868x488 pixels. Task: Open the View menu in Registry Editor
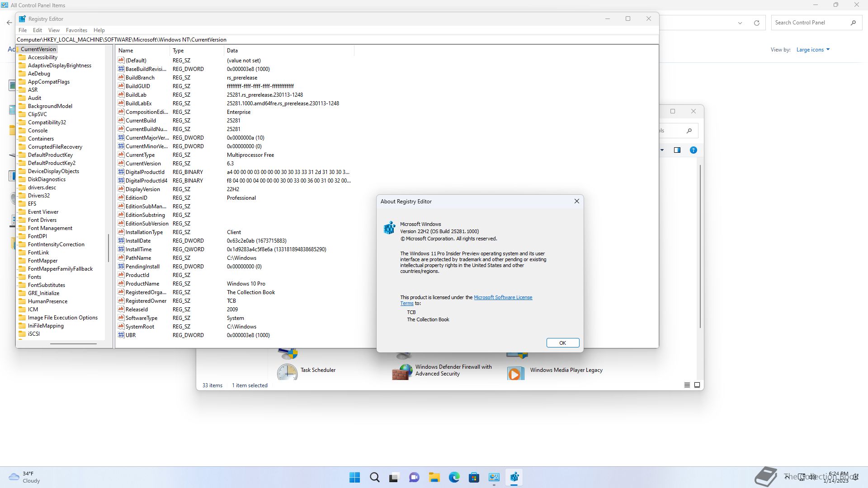click(54, 30)
